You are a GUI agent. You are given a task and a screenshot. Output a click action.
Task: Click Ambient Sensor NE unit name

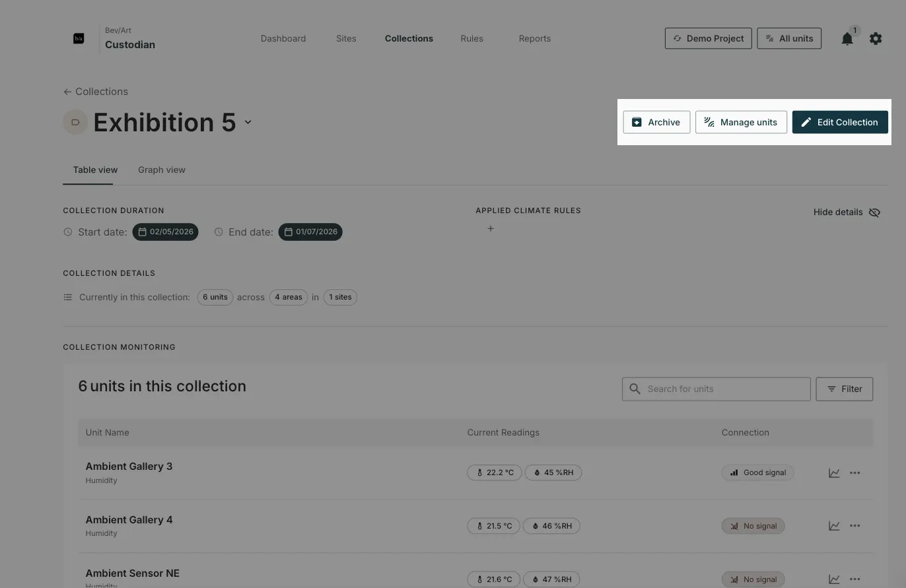[132, 573]
